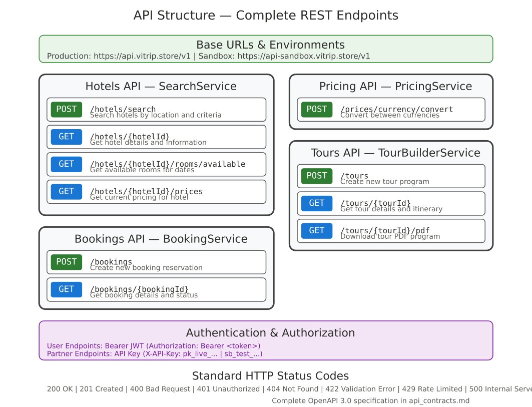Click 'Get hotel details and information' description

[x=148, y=143]
